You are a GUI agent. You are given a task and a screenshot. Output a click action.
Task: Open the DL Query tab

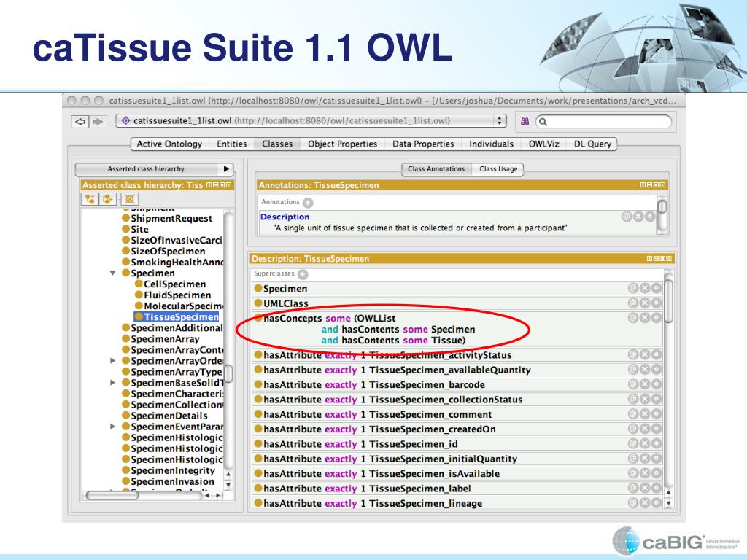click(x=592, y=144)
